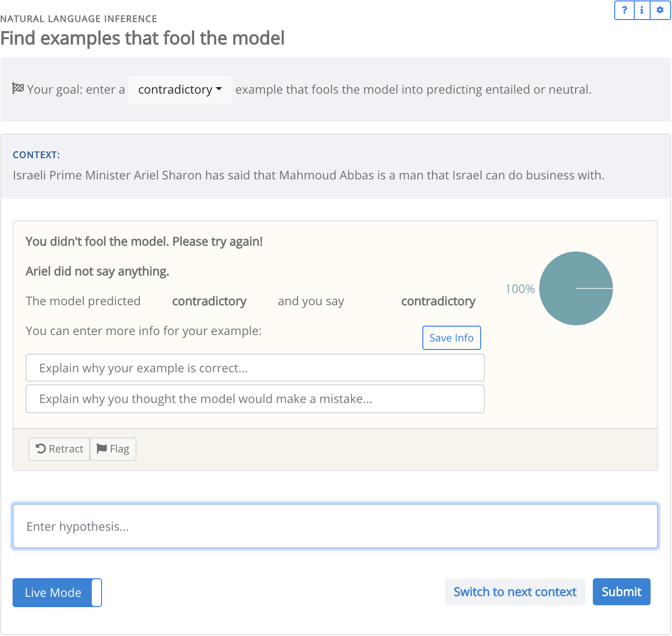The height and width of the screenshot is (636, 672).
Task: Click the Save Info button
Action: point(451,338)
